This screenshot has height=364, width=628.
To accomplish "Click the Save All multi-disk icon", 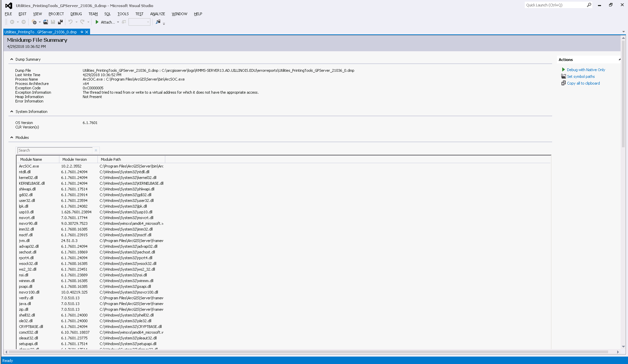I will pos(60,22).
